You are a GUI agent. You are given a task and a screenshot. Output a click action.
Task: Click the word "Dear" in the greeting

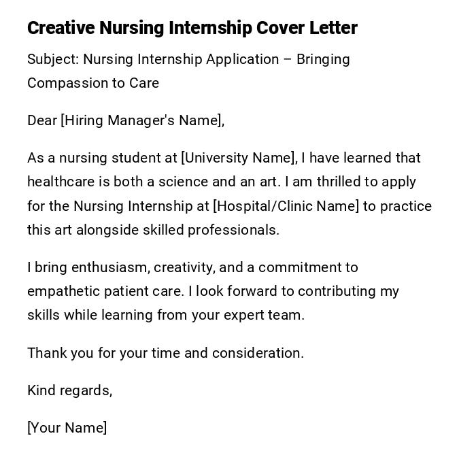42,120
